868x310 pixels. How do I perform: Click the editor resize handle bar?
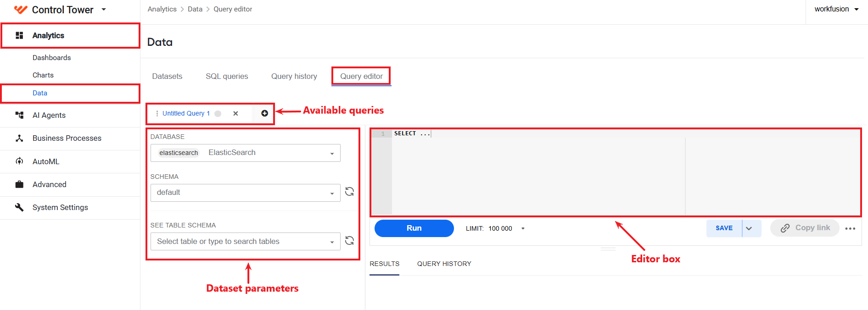pyautogui.click(x=608, y=249)
